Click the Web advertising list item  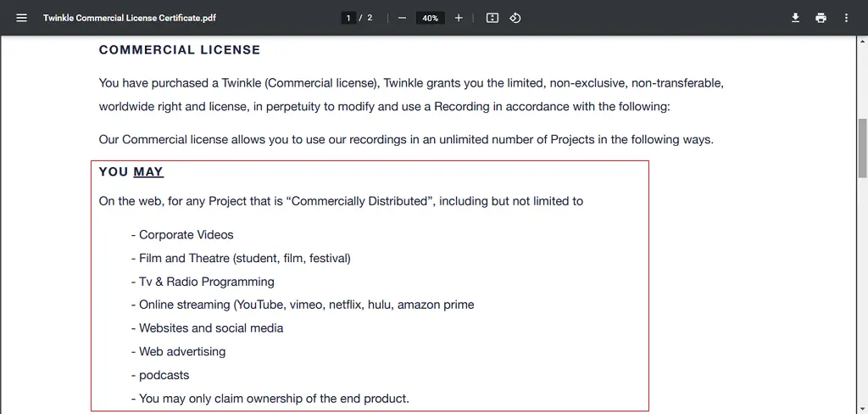click(x=178, y=351)
